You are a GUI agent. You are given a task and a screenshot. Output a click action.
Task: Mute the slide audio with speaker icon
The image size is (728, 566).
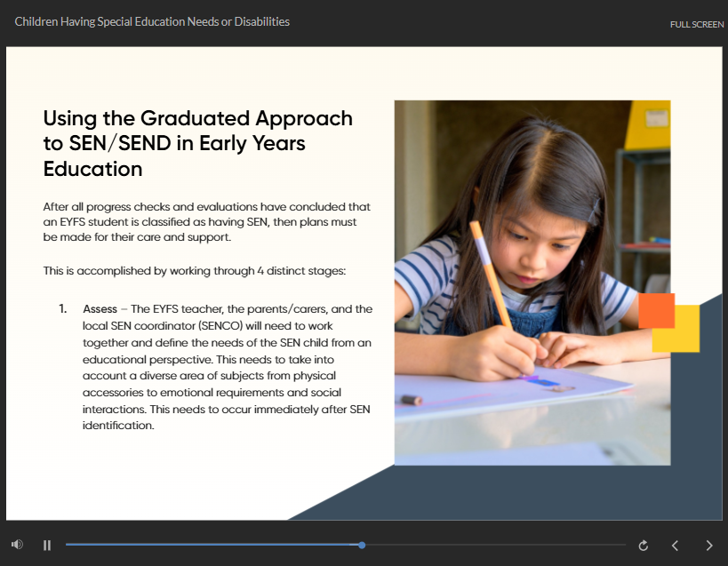(x=17, y=545)
